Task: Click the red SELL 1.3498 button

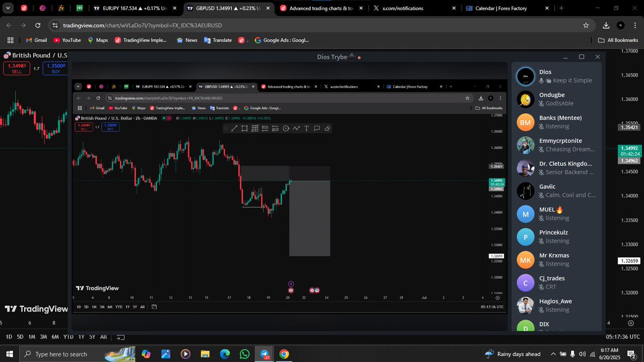Action: 17,68
